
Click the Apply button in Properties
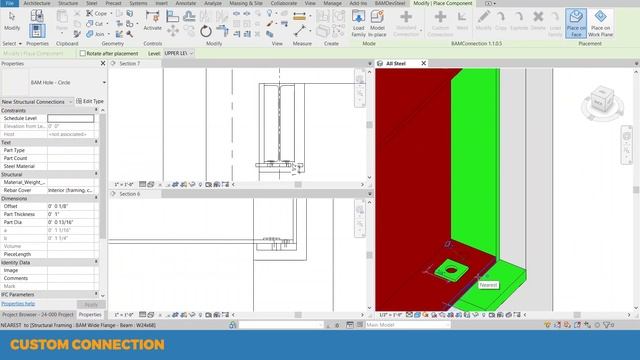(x=91, y=304)
